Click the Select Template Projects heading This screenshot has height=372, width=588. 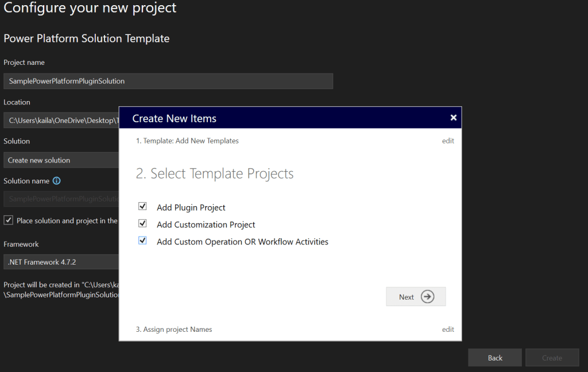(215, 174)
